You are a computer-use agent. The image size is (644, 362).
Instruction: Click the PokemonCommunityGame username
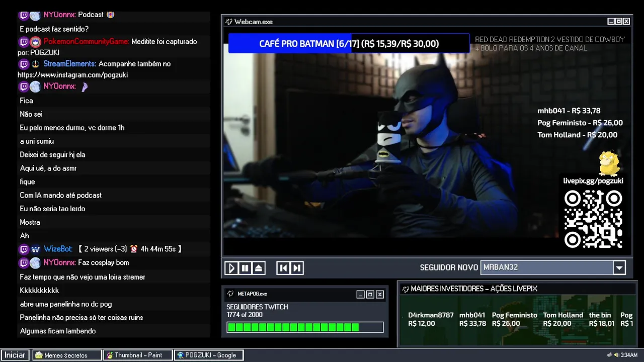(x=86, y=42)
